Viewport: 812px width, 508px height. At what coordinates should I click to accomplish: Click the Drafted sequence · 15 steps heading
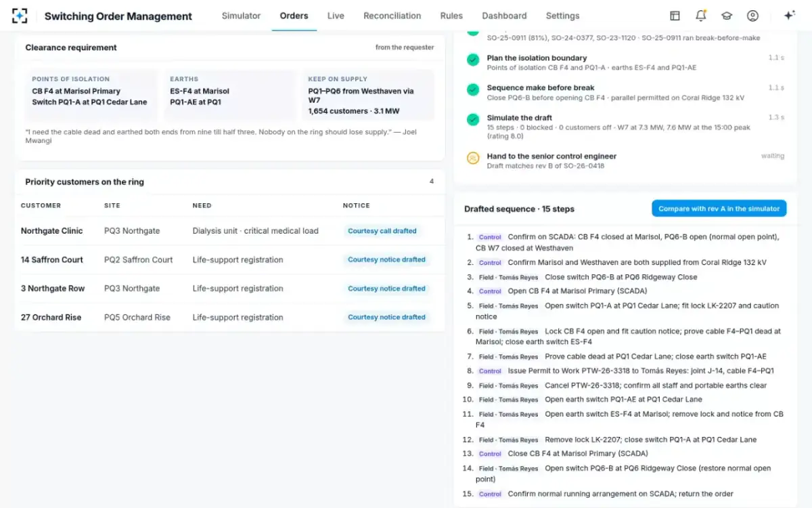[x=519, y=209]
